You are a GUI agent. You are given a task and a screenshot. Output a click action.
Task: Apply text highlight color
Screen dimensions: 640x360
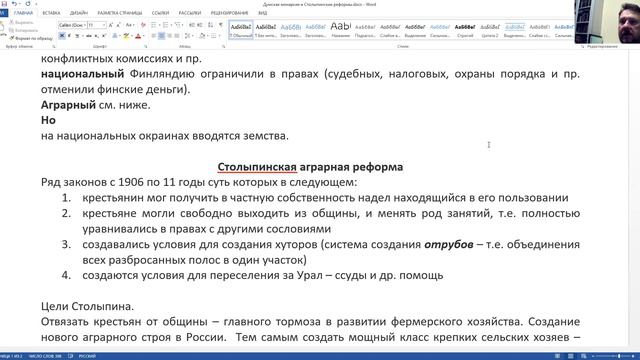point(127,36)
